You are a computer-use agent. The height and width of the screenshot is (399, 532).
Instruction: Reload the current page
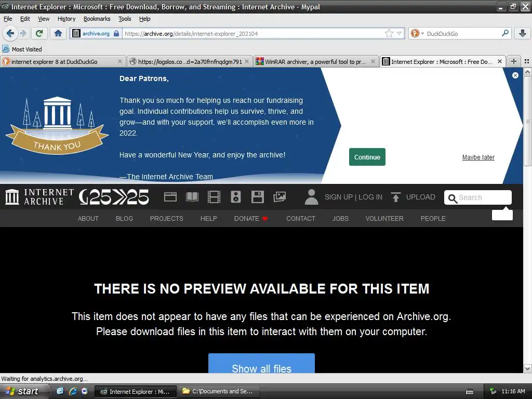39,33
